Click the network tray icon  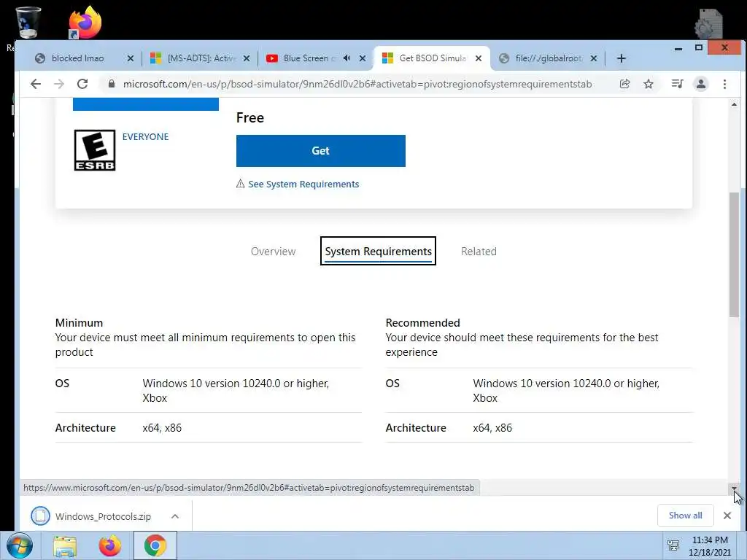tap(673, 545)
